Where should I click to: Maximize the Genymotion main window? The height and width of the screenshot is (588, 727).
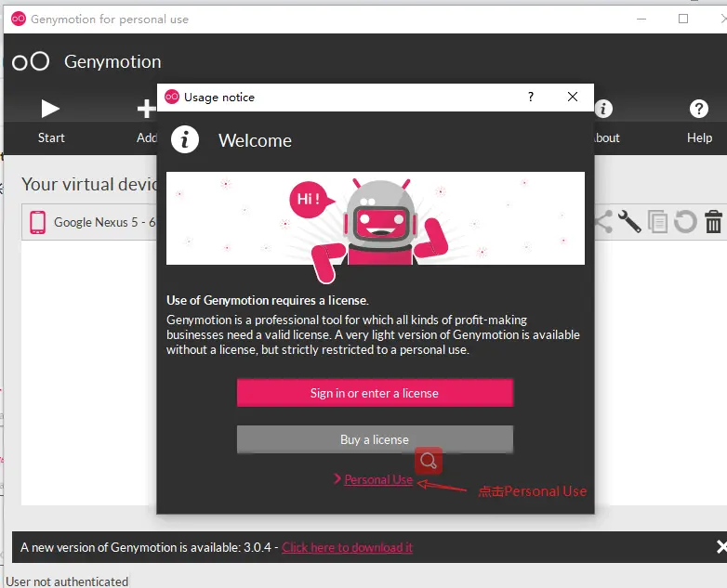(683, 19)
